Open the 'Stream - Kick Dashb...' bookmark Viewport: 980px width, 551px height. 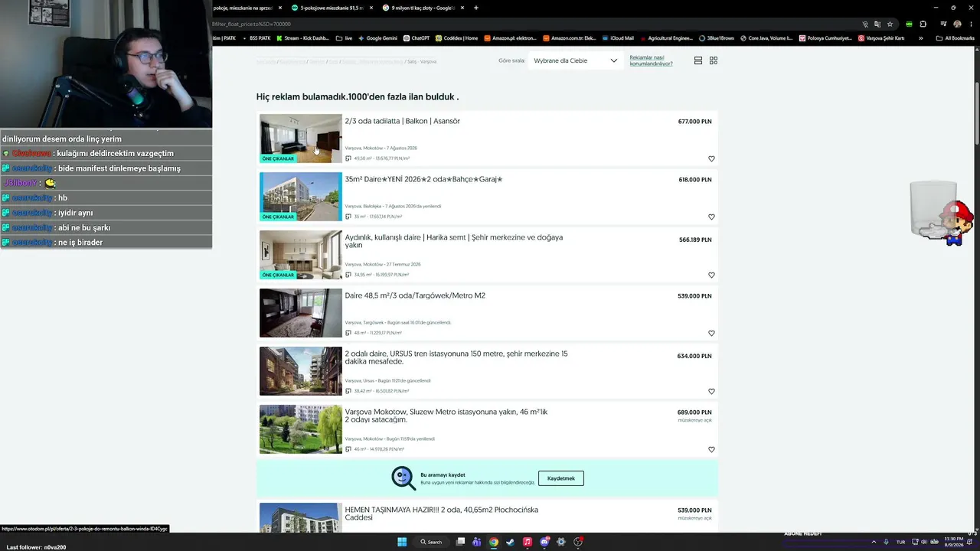[304, 38]
